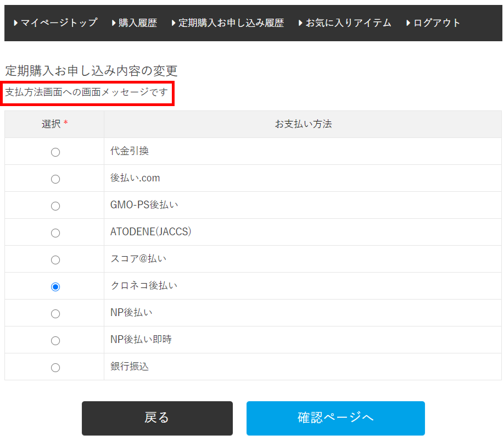View お気に入りアイテム page
Viewport: 504px width, 443px height.
pos(345,23)
